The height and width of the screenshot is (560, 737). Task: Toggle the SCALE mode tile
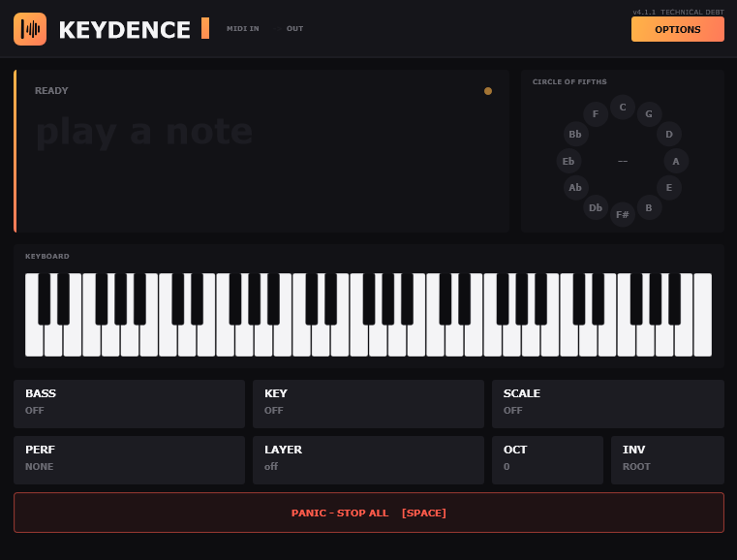click(608, 404)
